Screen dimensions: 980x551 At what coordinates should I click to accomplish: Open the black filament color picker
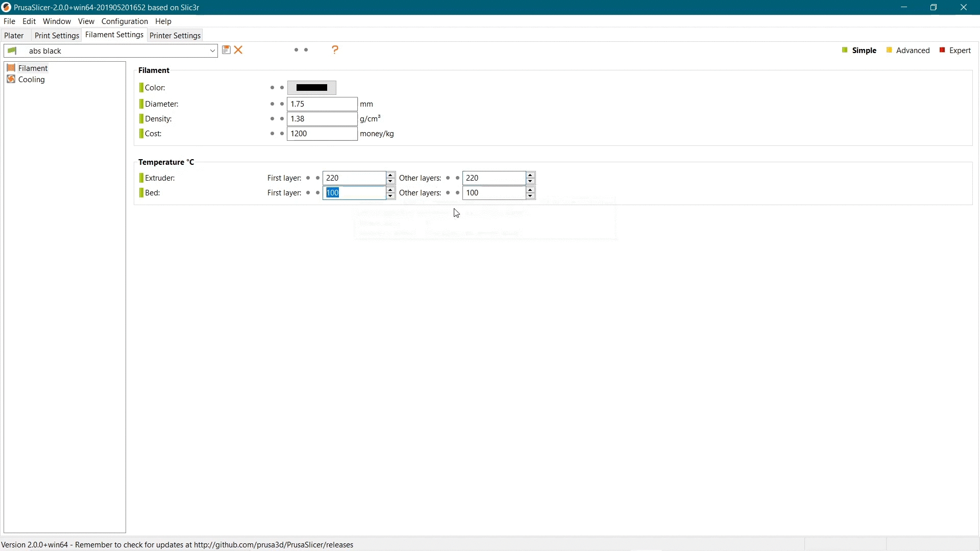point(312,88)
